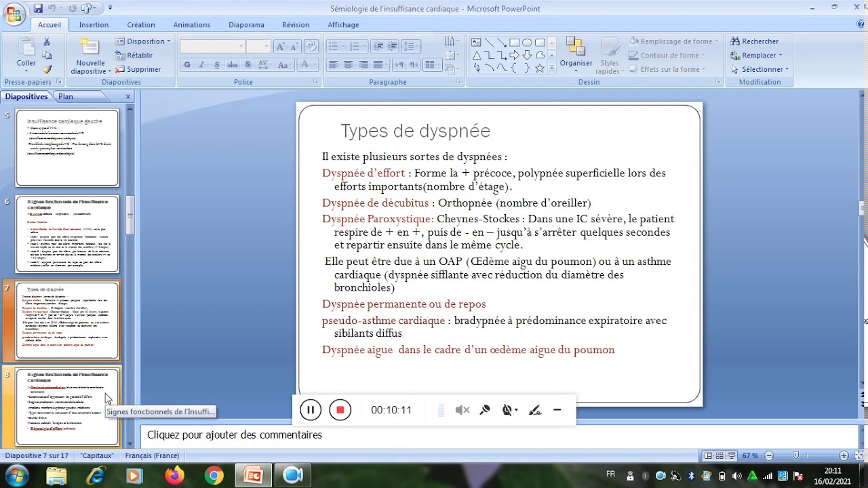
Task: Align text right in Paragraphe group
Action: (363, 65)
